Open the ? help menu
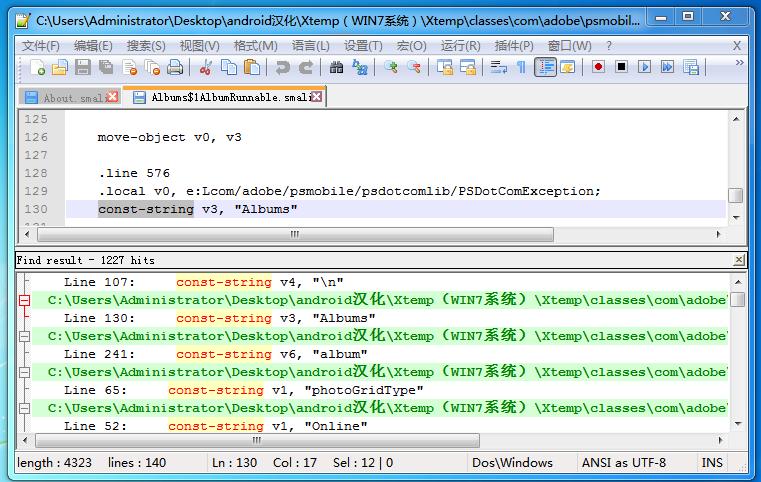 (x=609, y=46)
